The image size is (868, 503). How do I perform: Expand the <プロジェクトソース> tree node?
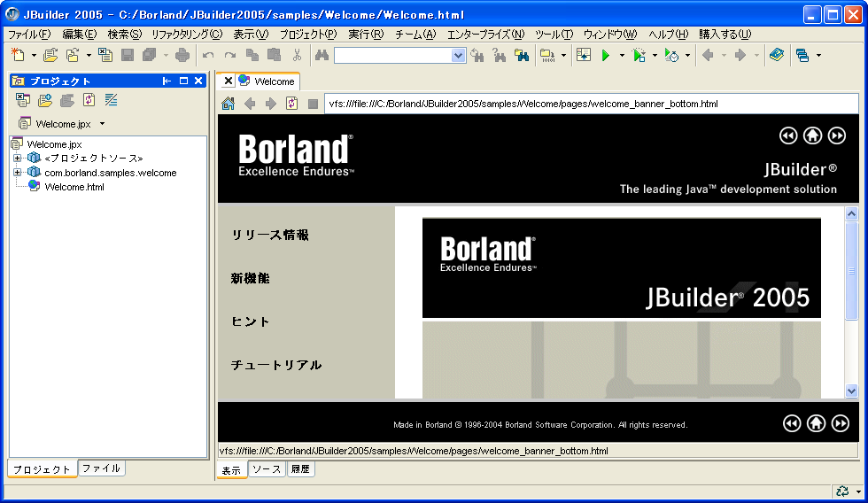(17, 159)
